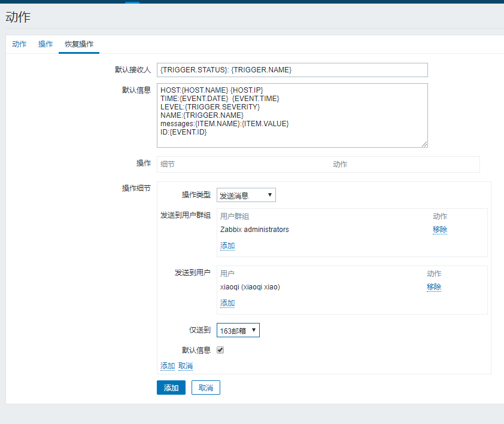This screenshot has height=424, width=504.
Task: Add a user under 发送到用户
Action: 227,303
